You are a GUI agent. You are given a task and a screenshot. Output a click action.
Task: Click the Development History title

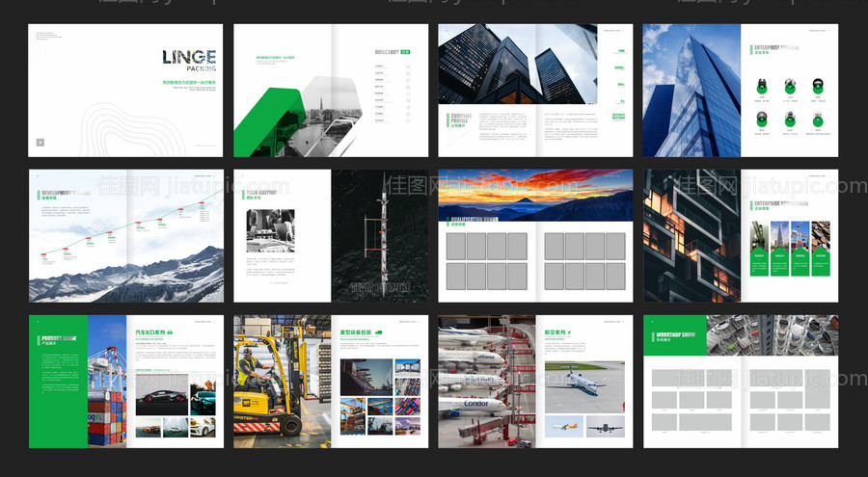(x=66, y=192)
